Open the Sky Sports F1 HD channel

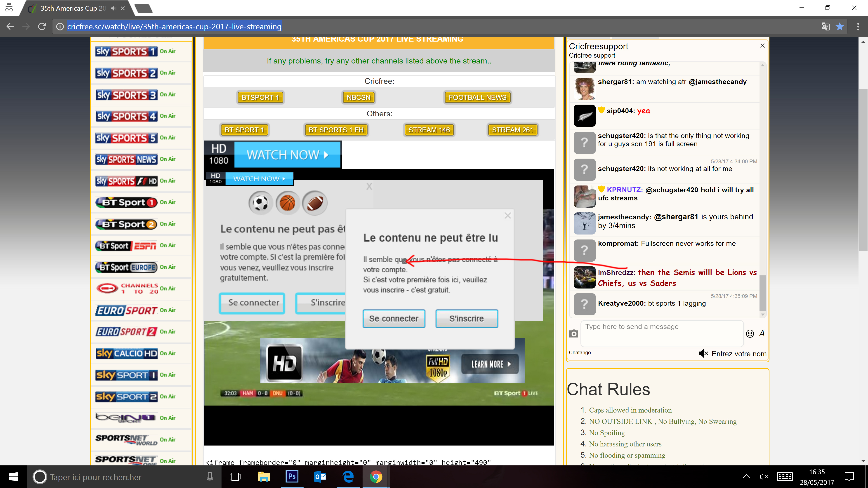(x=126, y=181)
